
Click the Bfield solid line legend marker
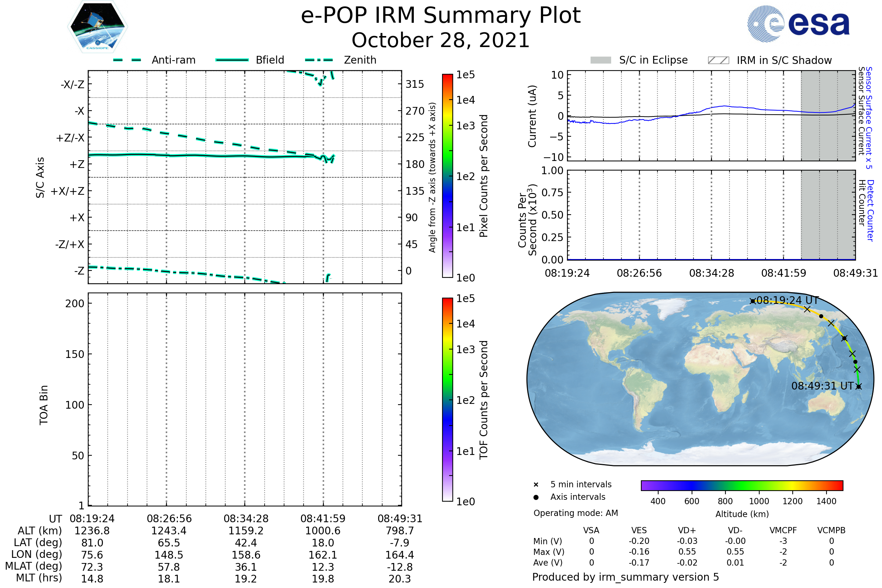[232, 60]
